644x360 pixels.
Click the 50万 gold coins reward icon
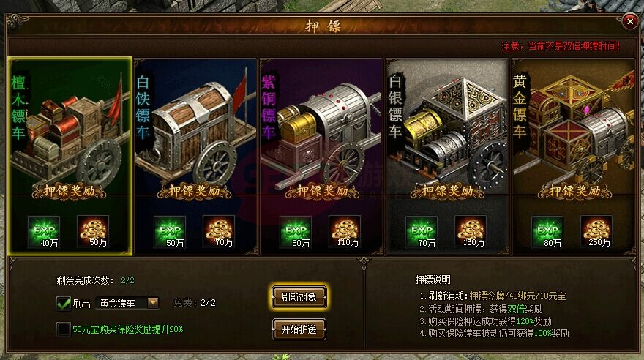coord(93,232)
